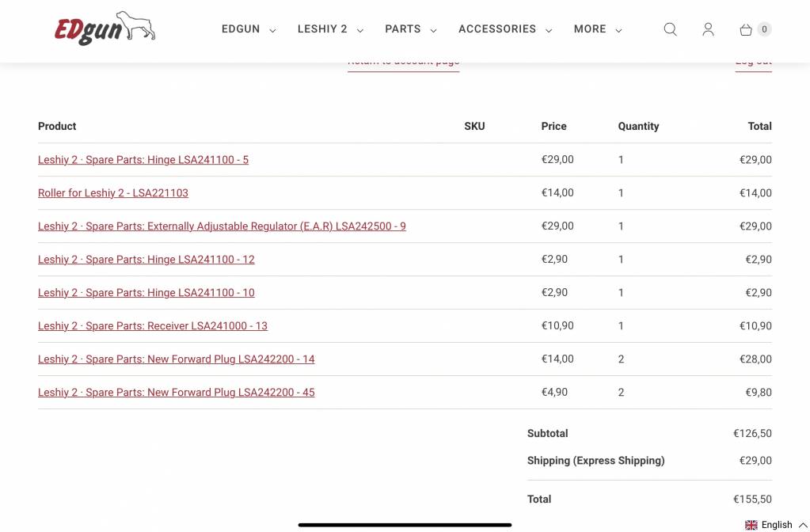Open the search magnifier icon
The width and height of the screenshot is (810, 532).
coord(670,29)
